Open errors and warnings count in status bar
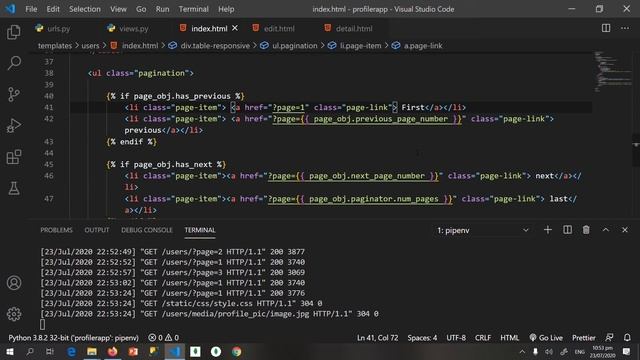Viewport: 640px width, 360px height. [x=163, y=338]
